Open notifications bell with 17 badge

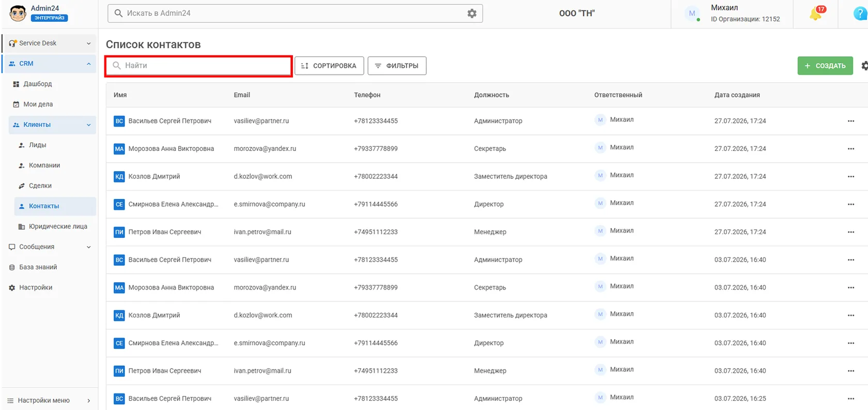coord(816,14)
